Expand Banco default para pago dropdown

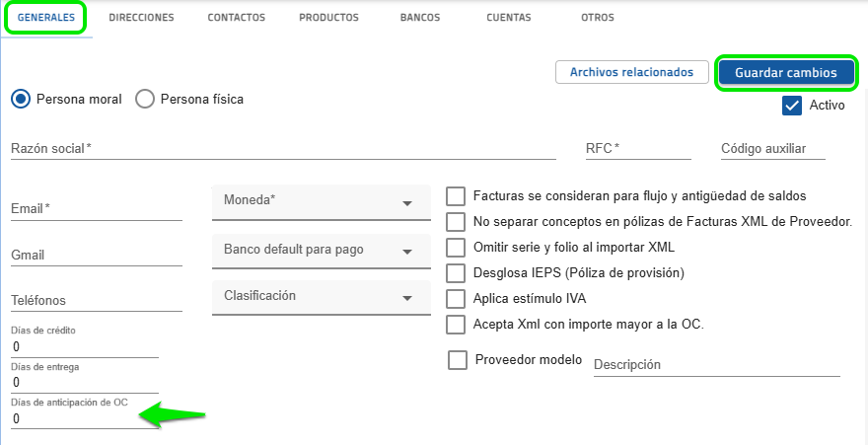pos(321,250)
